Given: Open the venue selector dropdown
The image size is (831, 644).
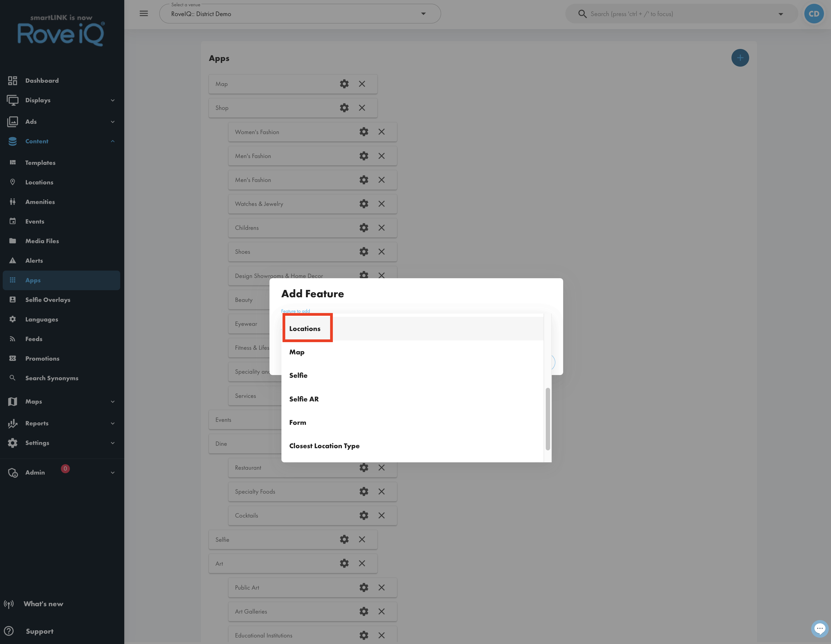Looking at the screenshot, I should (300, 14).
